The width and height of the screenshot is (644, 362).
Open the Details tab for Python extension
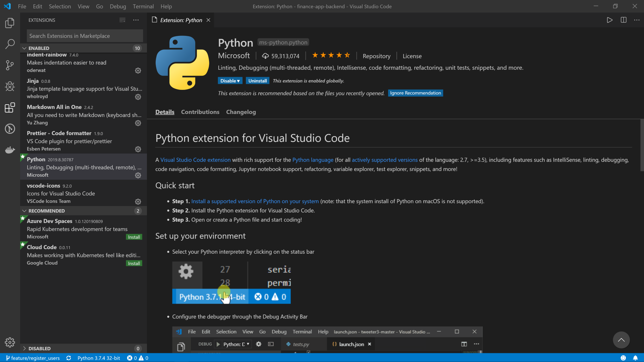click(165, 112)
